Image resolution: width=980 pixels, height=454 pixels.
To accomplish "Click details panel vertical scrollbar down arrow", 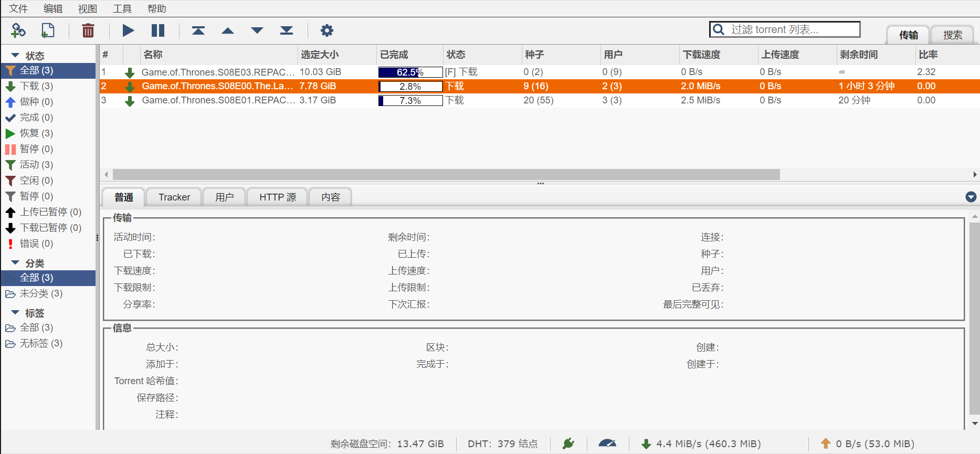I will (x=975, y=424).
